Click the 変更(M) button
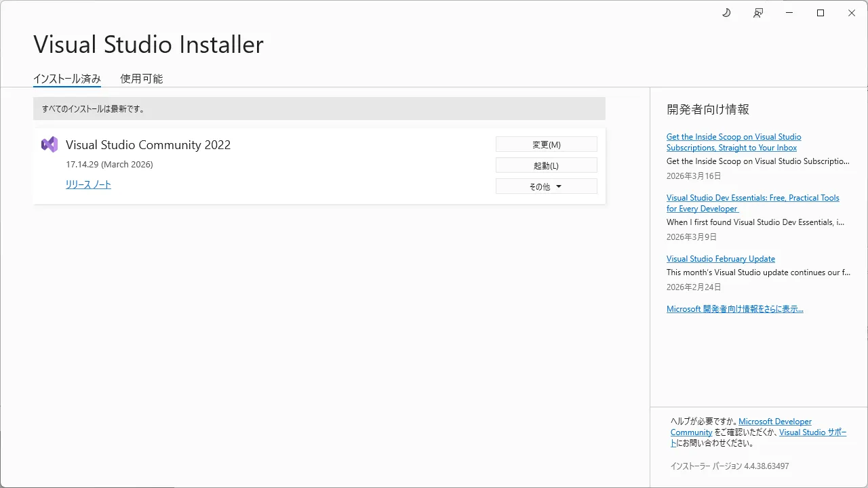This screenshot has height=488, width=868. (546, 144)
